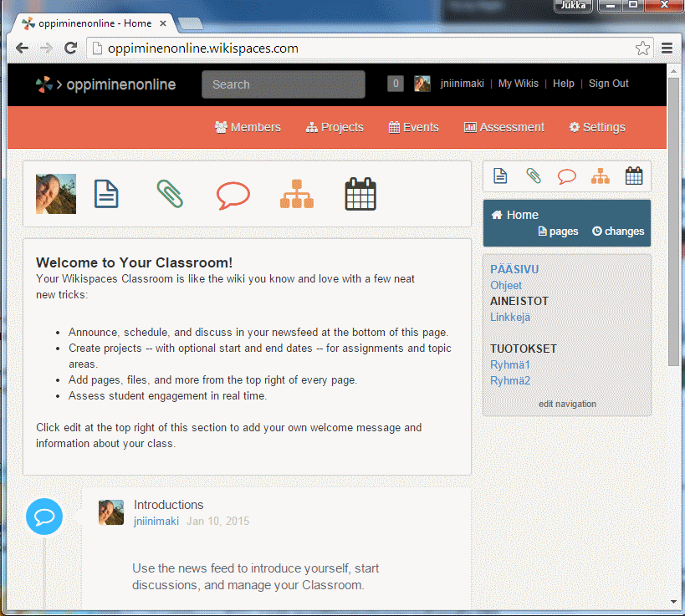Image resolution: width=685 pixels, height=616 pixels.
Task: Click the browser forward arrow
Action: [x=46, y=48]
